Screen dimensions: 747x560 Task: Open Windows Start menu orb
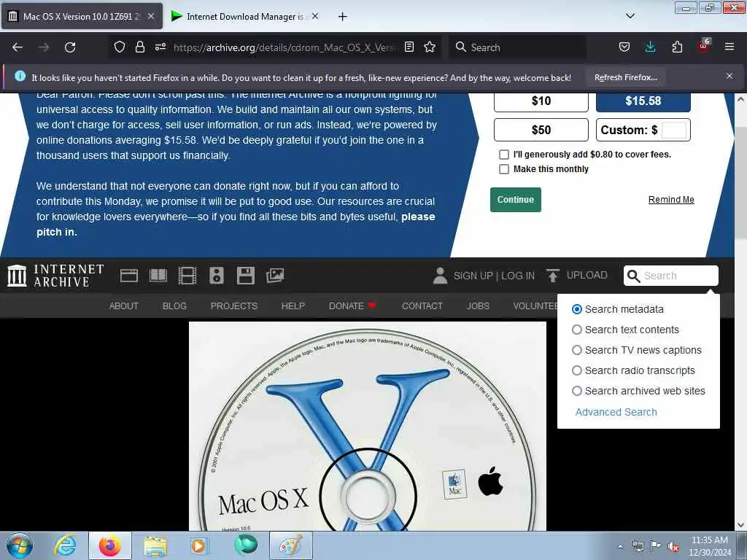point(20,545)
